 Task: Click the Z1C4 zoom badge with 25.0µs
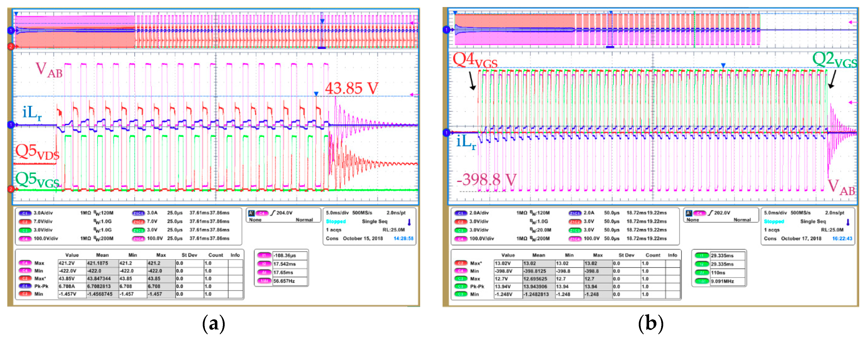(x=138, y=238)
